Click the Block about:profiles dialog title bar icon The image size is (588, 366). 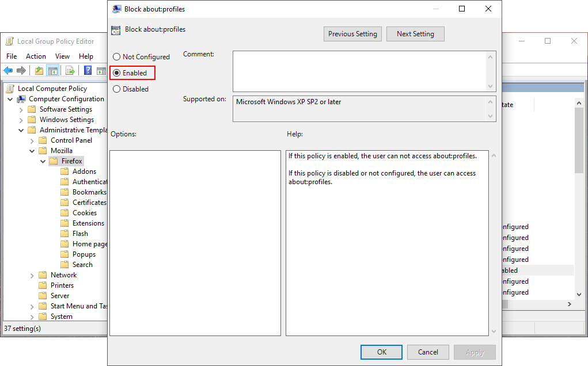tap(117, 9)
